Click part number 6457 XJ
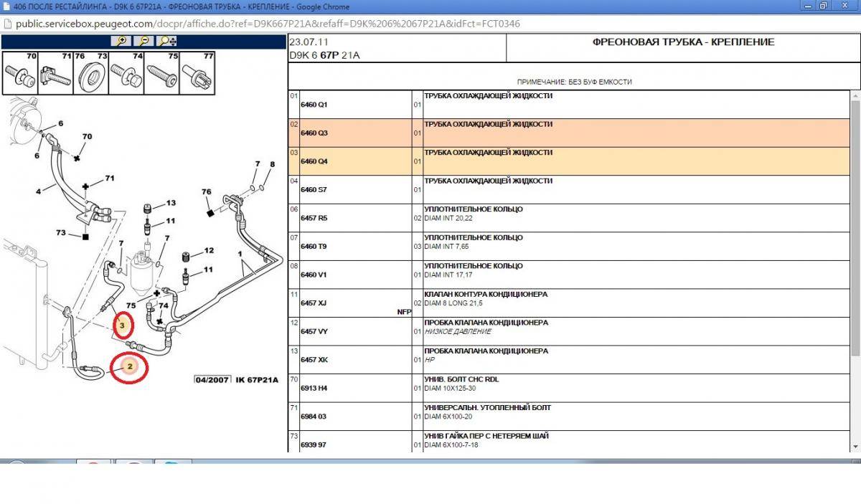Image resolution: width=861 pixels, height=504 pixels. tap(314, 303)
